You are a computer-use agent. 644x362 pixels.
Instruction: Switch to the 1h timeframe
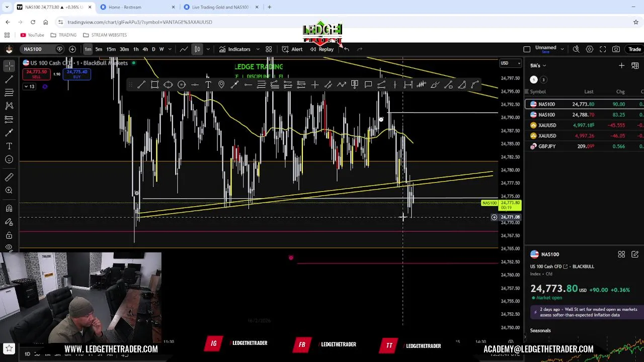click(136, 49)
